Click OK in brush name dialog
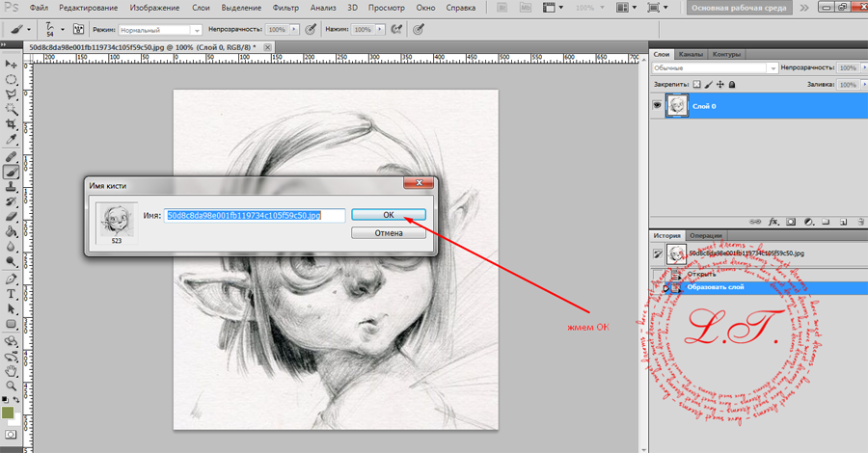This screenshot has height=453, width=868. tap(389, 215)
